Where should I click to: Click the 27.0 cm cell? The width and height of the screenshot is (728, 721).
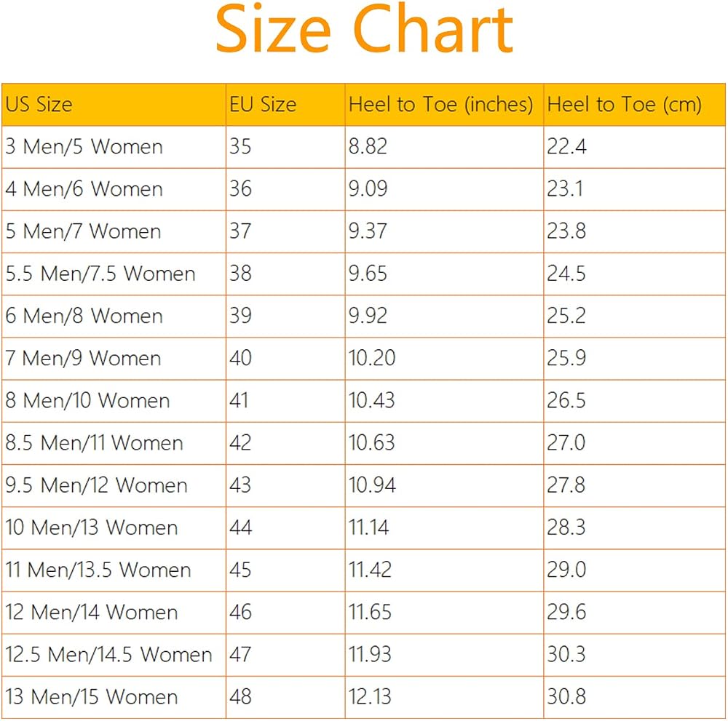pos(634,443)
